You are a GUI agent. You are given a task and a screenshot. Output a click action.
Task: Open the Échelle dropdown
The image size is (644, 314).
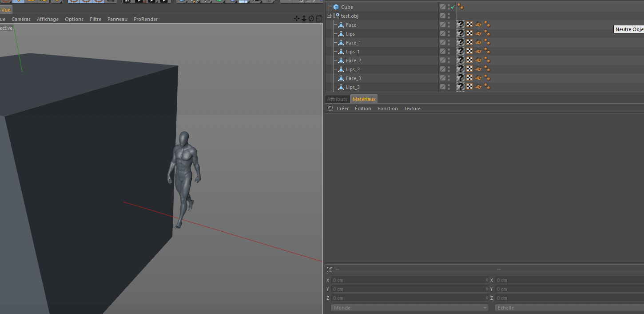tap(568, 308)
